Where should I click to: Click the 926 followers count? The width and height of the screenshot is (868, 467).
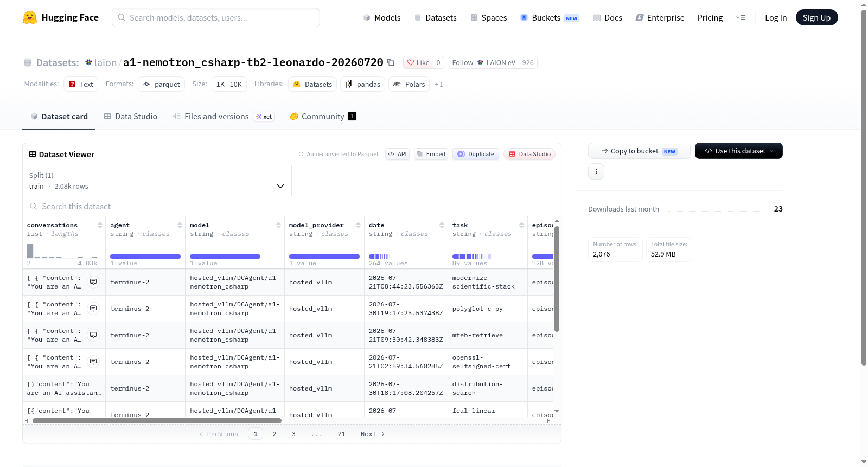528,62
